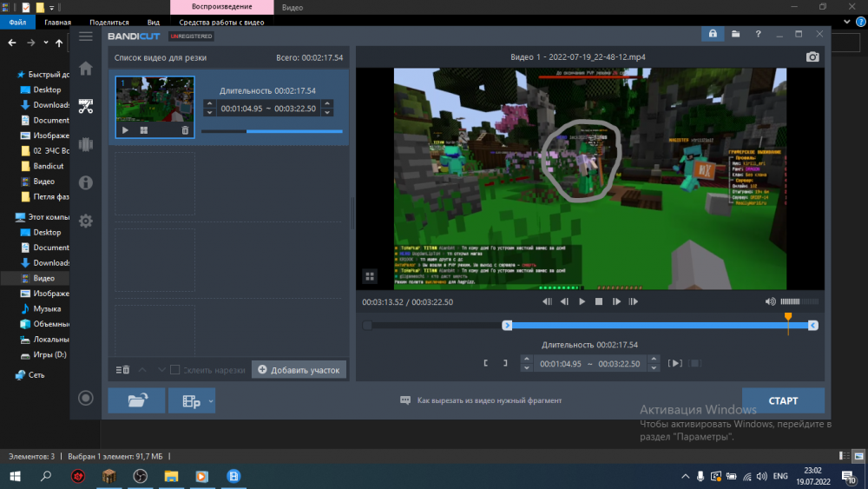868x489 pixels.
Task: Open the Join mode sidebar icon
Action: [x=86, y=144]
